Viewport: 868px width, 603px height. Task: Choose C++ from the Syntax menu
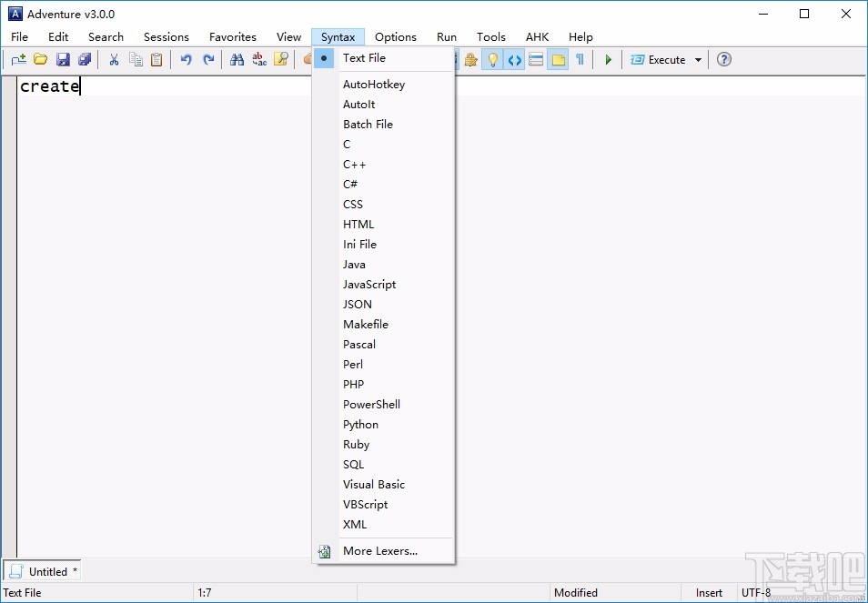383,165
